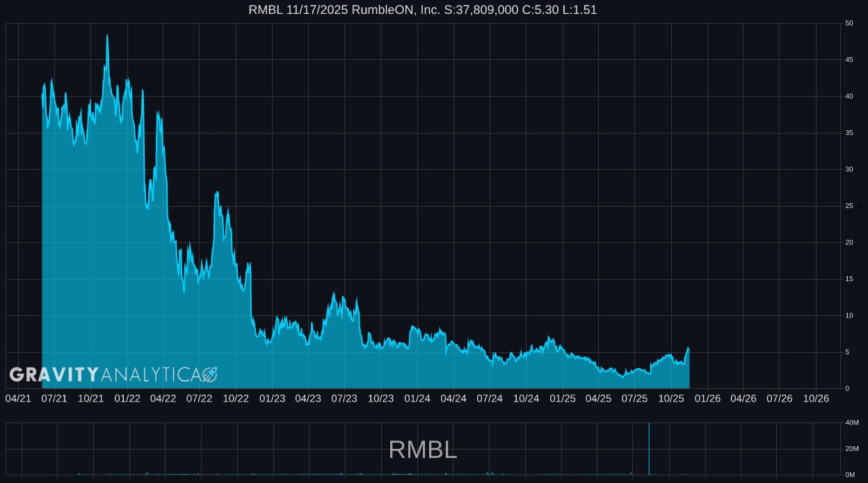Select the 07/22 date axis label

[x=199, y=398]
